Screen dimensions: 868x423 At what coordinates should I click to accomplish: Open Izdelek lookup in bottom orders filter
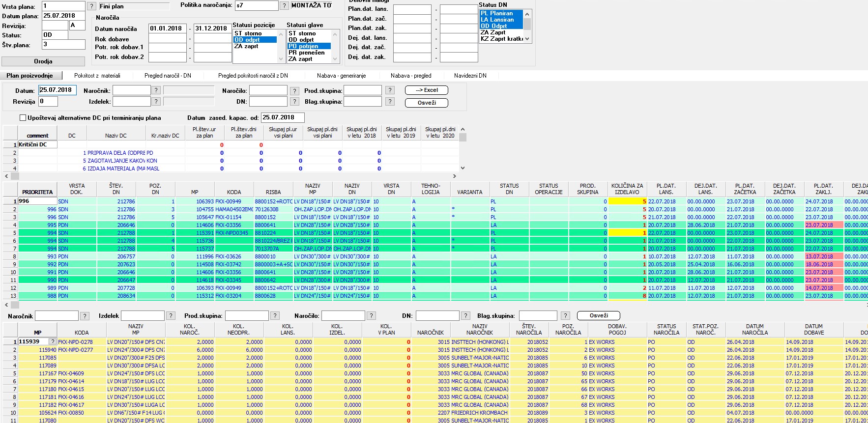[171, 316]
